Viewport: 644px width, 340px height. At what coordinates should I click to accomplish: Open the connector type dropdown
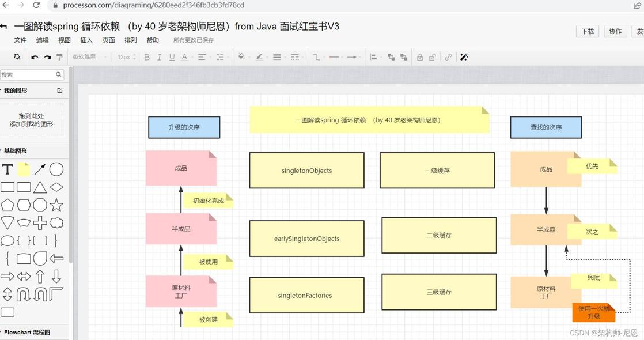pyautogui.click(x=316, y=57)
